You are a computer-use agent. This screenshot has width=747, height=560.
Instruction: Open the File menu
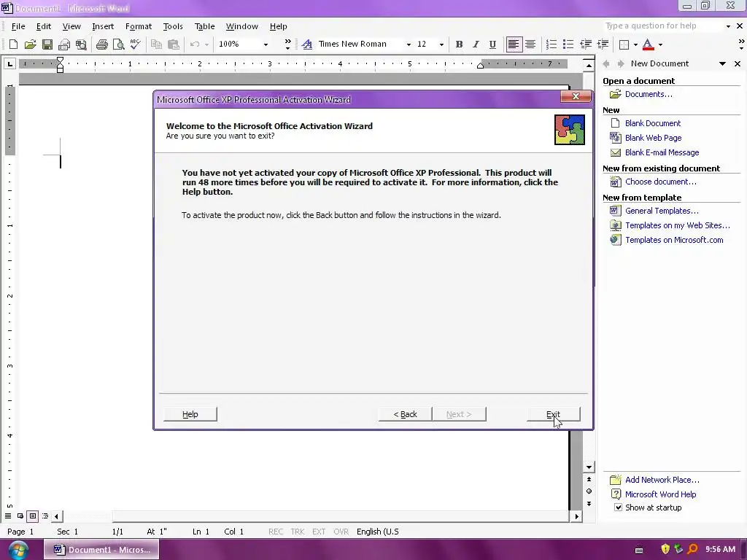pos(18,26)
